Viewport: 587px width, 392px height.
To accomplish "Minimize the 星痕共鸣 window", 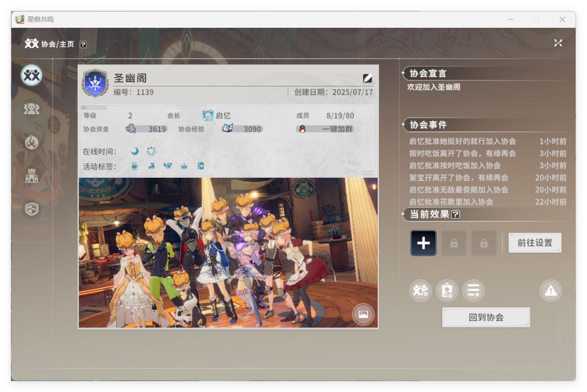I will (x=510, y=19).
